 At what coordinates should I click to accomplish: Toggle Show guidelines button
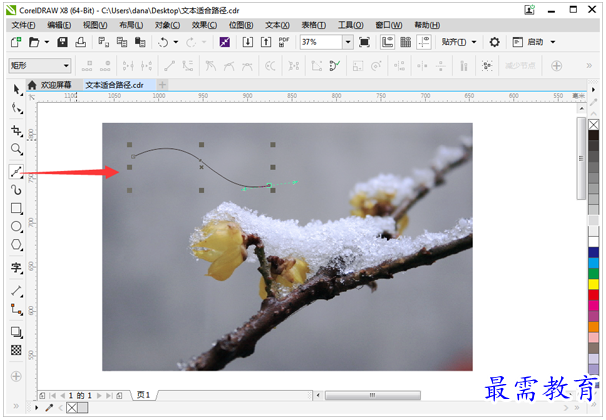(x=424, y=42)
